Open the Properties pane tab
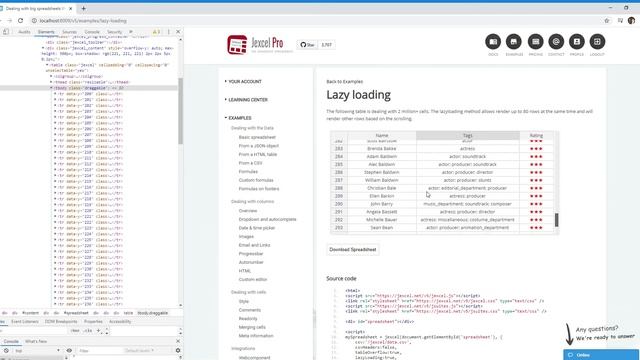 pos(93,322)
